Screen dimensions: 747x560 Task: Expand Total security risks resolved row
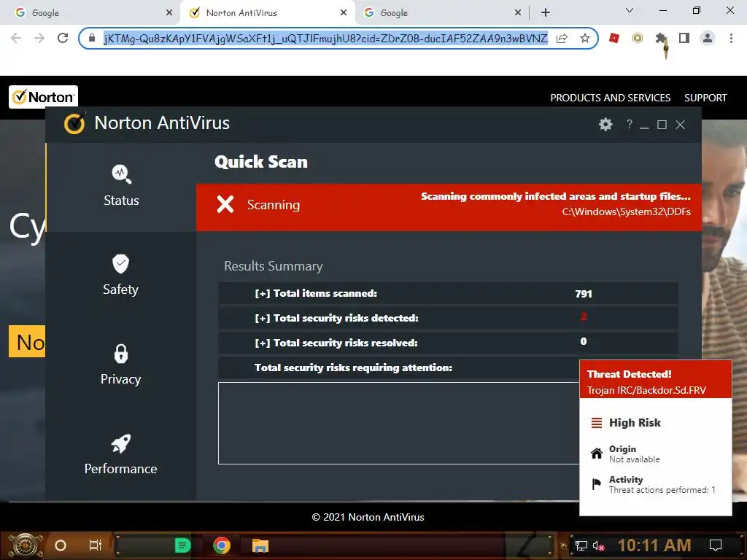pyautogui.click(x=448, y=343)
